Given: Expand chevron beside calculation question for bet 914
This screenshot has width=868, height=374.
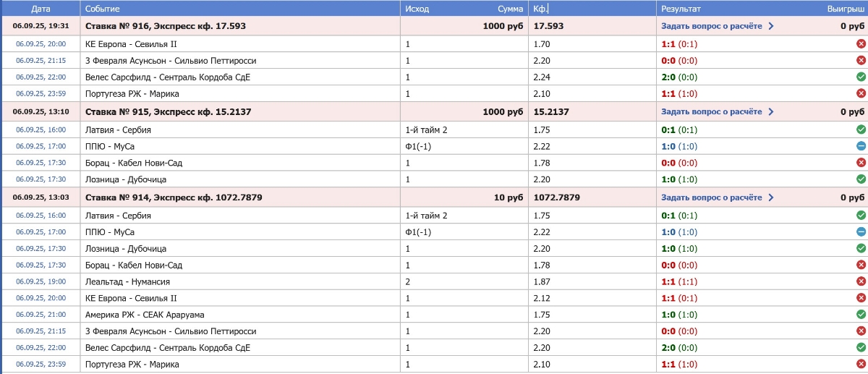Looking at the screenshot, I should 771,197.
